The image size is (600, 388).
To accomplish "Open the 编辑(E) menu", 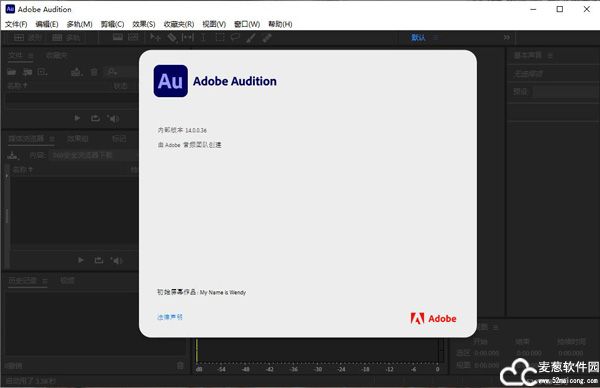I will [47, 24].
